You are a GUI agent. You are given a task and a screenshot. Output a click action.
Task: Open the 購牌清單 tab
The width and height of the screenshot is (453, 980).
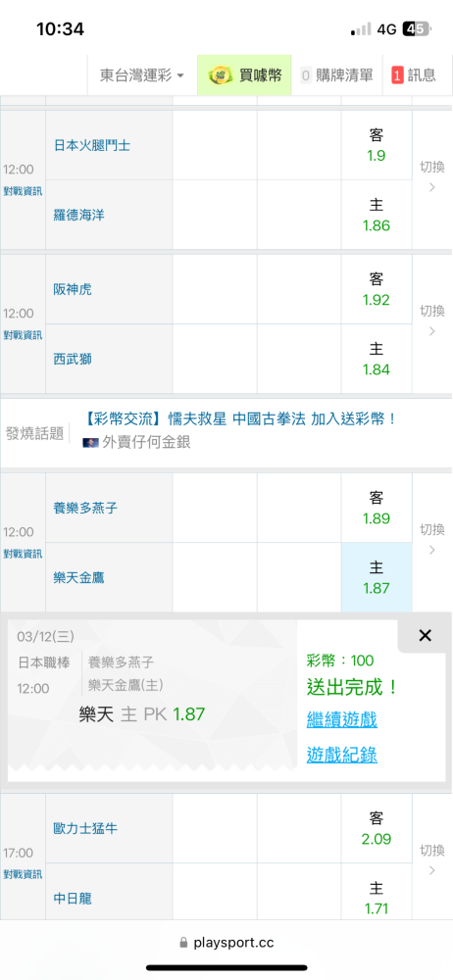pyautogui.click(x=337, y=75)
